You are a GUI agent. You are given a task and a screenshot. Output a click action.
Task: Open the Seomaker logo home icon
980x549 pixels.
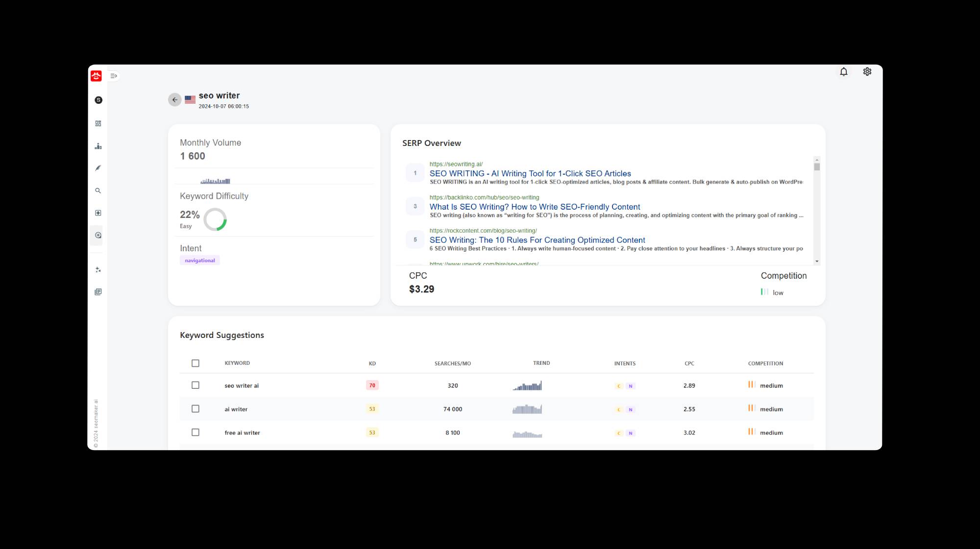[x=97, y=76]
